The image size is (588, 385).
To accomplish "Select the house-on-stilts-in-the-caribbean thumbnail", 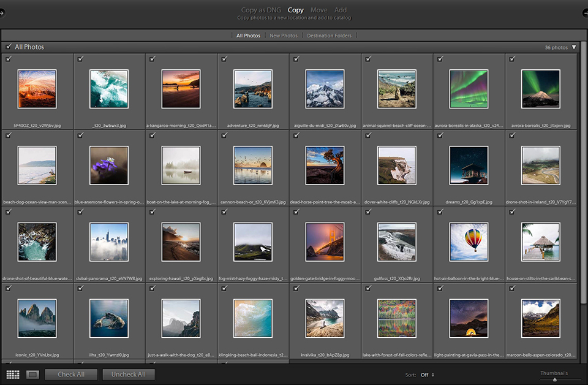I will tap(541, 242).
